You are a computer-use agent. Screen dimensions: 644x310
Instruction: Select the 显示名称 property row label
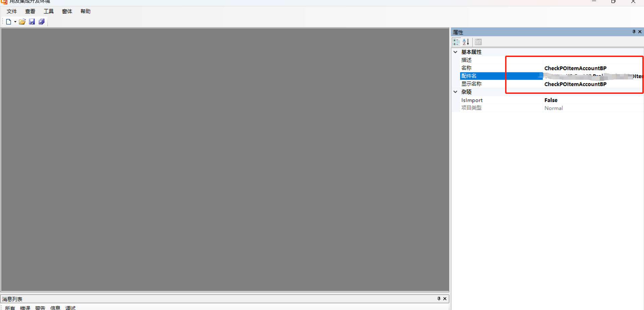[x=471, y=84]
